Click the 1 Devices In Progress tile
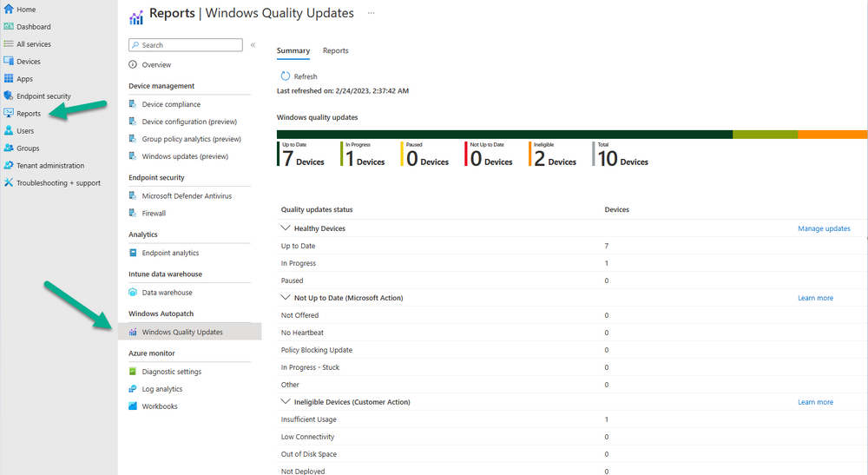The height and width of the screenshot is (475, 868). (x=363, y=154)
